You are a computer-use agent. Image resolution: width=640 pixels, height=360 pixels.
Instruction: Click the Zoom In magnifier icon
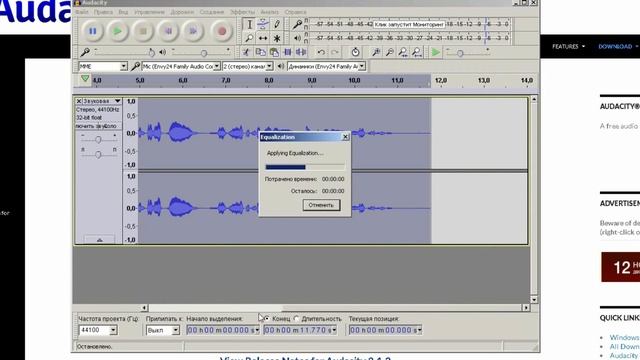(376, 52)
